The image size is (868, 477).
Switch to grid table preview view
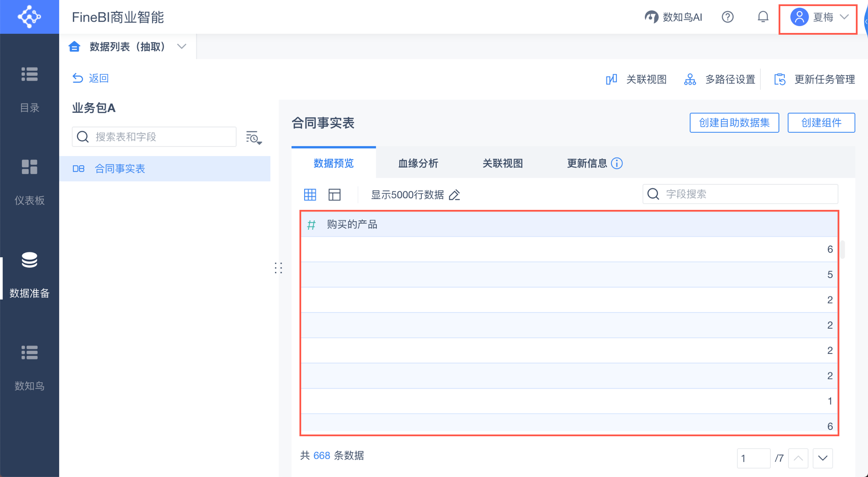pos(310,195)
